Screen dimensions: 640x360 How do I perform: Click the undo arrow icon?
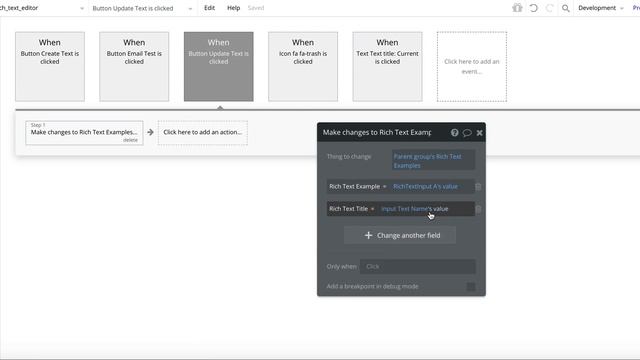(x=533, y=8)
